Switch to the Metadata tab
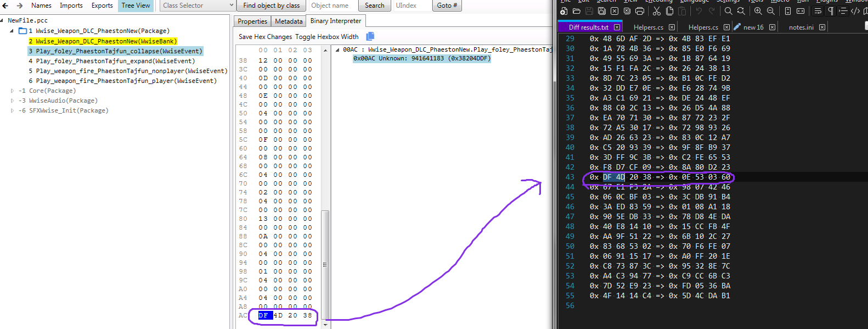This screenshot has width=868, height=329. pyautogui.click(x=289, y=21)
